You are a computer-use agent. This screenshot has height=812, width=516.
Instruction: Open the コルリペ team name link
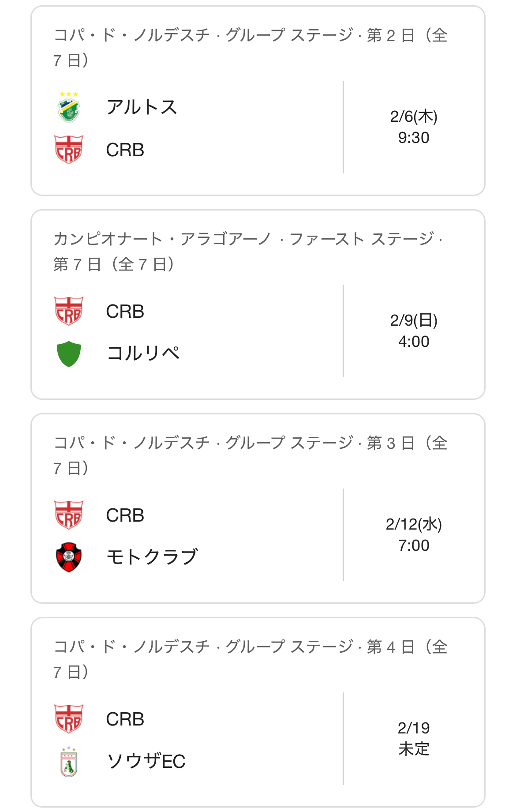[143, 353]
